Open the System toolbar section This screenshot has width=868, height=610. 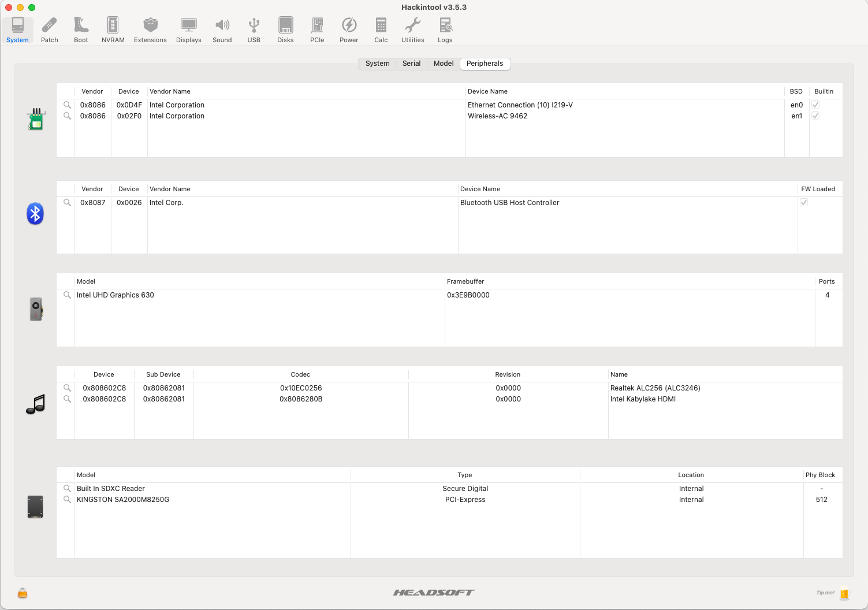[x=17, y=30]
